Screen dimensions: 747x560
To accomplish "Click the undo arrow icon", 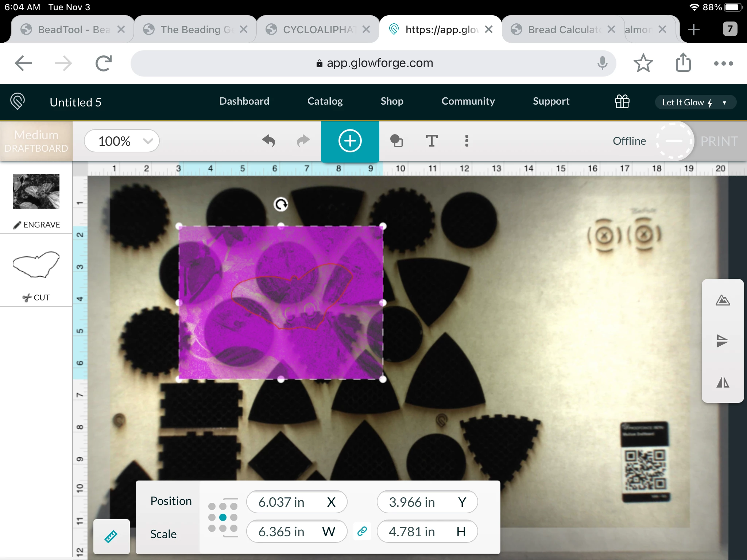I will coord(269,141).
